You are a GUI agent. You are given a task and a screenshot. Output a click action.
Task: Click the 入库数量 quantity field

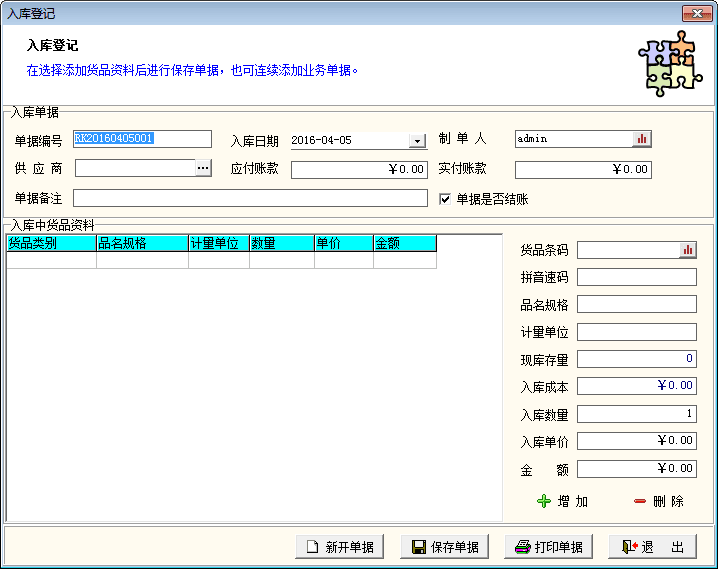[x=636, y=413]
